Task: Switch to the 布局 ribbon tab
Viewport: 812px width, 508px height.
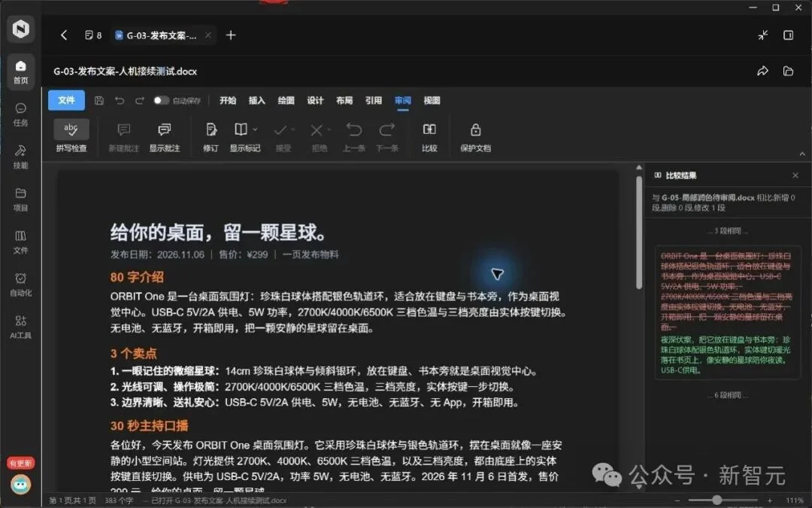Action: pos(344,101)
